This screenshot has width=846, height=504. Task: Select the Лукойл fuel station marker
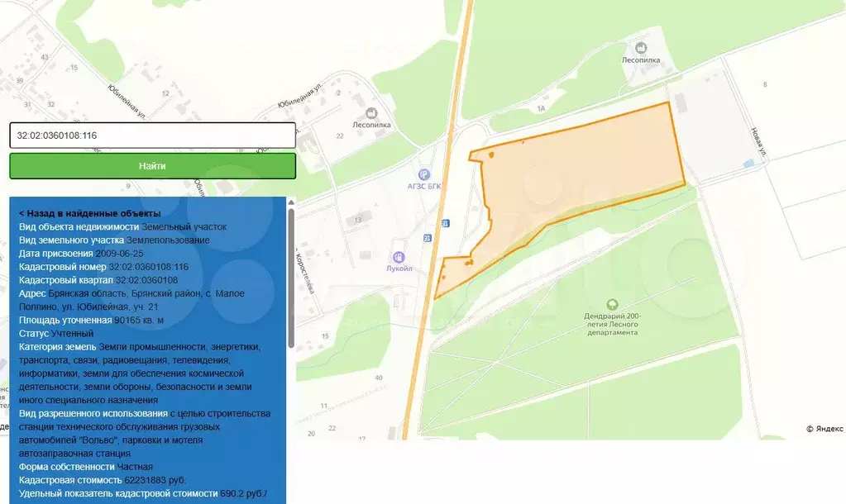click(x=399, y=257)
